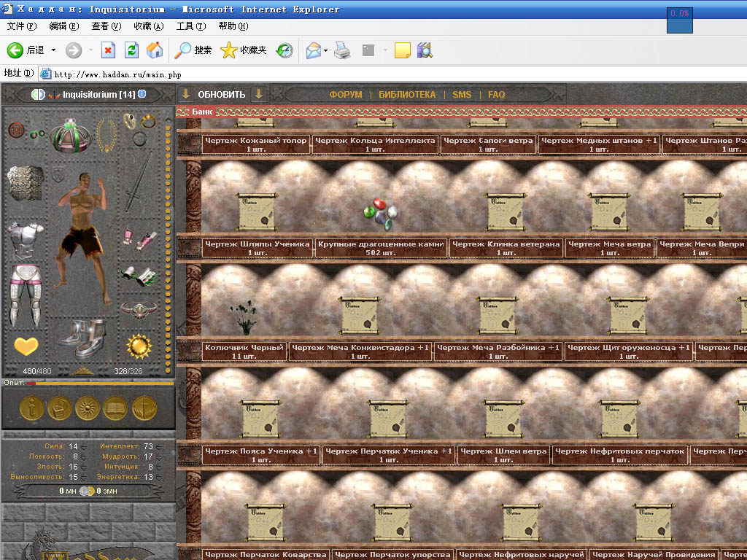Click the arrow next to Злость value
747x560 pixels.
(x=83, y=467)
